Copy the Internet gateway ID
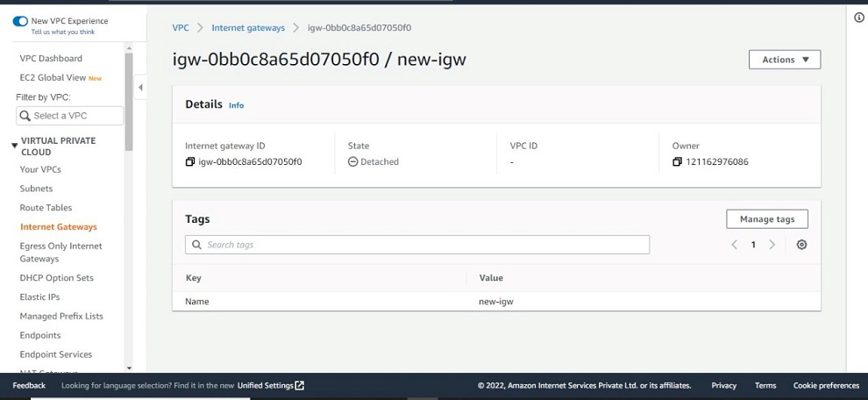Viewport: 868px width, 400px height. 190,161
